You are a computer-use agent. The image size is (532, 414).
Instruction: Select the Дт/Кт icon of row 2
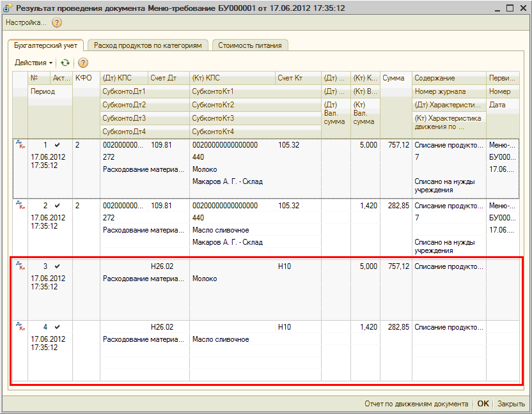coord(21,206)
